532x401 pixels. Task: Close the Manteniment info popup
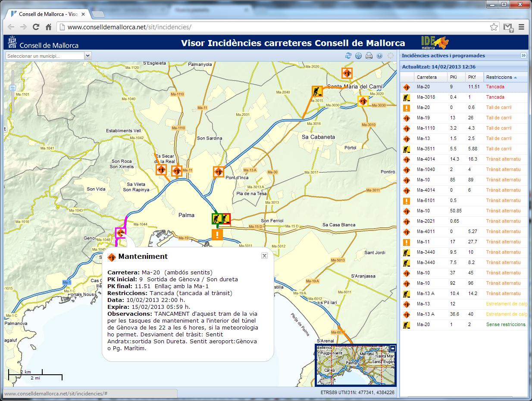tap(265, 255)
